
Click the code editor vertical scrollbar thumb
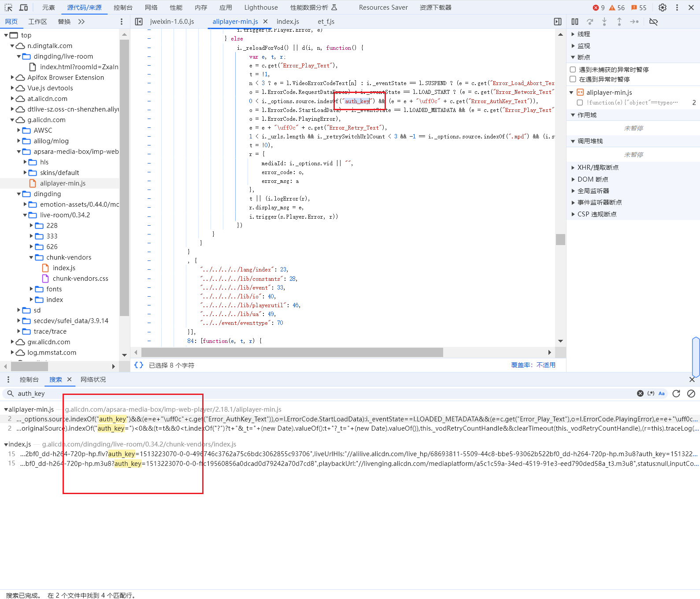click(560, 239)
